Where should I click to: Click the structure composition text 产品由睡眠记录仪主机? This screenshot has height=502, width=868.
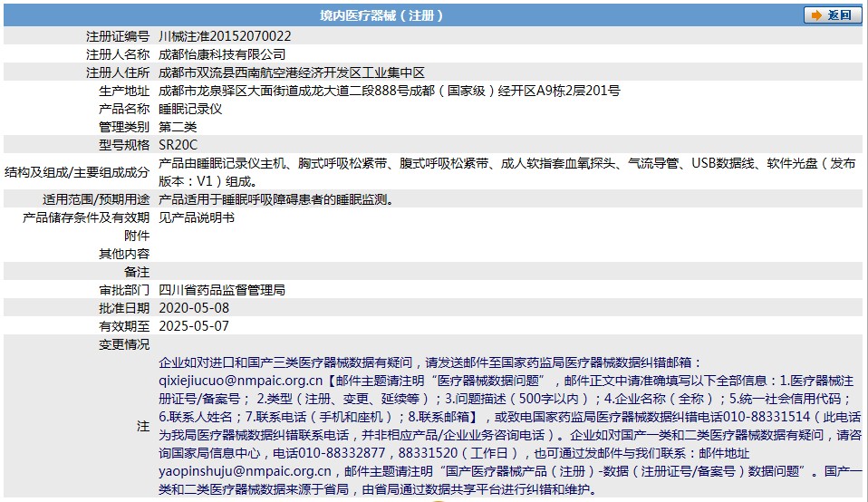[x=222, y=163]
